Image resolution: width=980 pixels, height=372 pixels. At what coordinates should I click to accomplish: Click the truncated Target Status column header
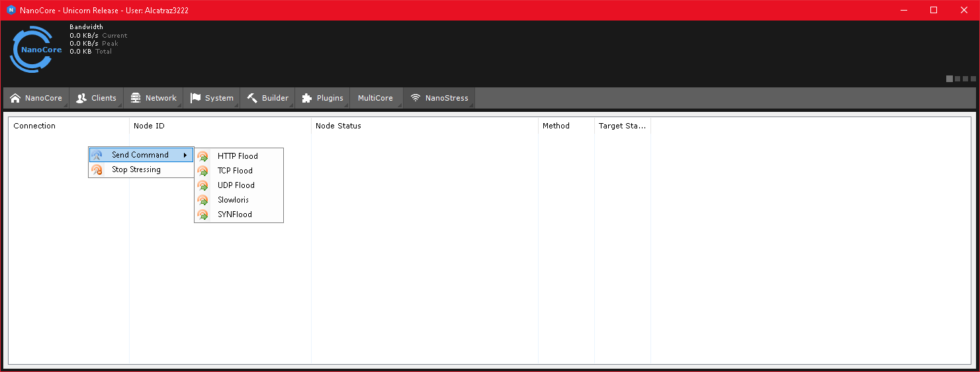tap(622, 126)
